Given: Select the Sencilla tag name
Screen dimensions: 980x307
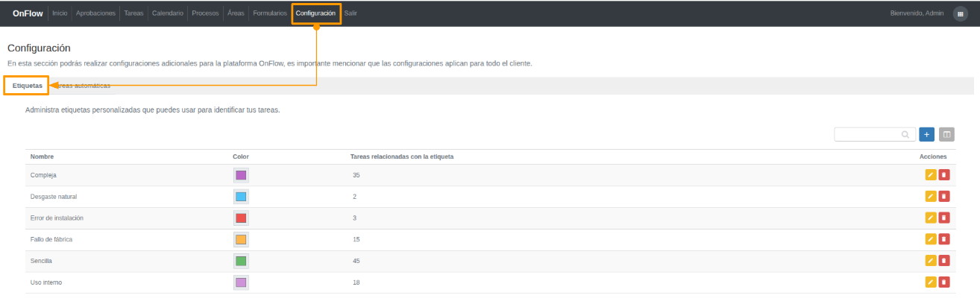Looking at the screenshot, I should click(x=41, y=261).
